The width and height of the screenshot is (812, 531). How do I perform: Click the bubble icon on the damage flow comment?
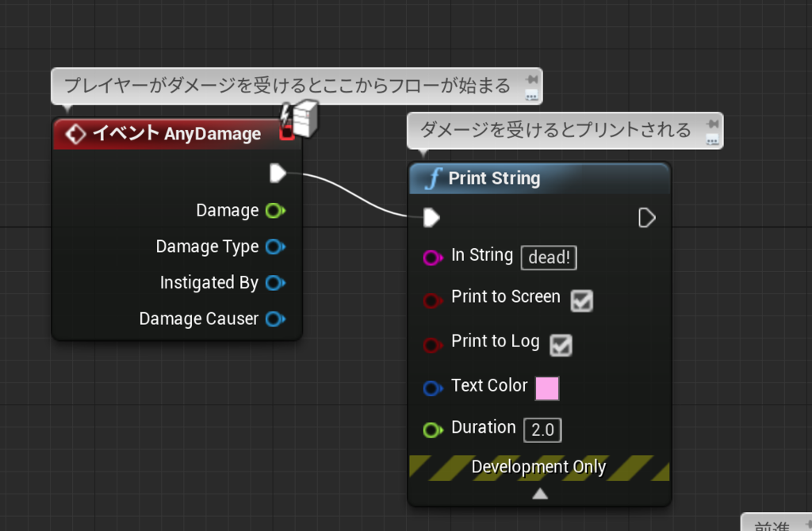pos(532,95)
